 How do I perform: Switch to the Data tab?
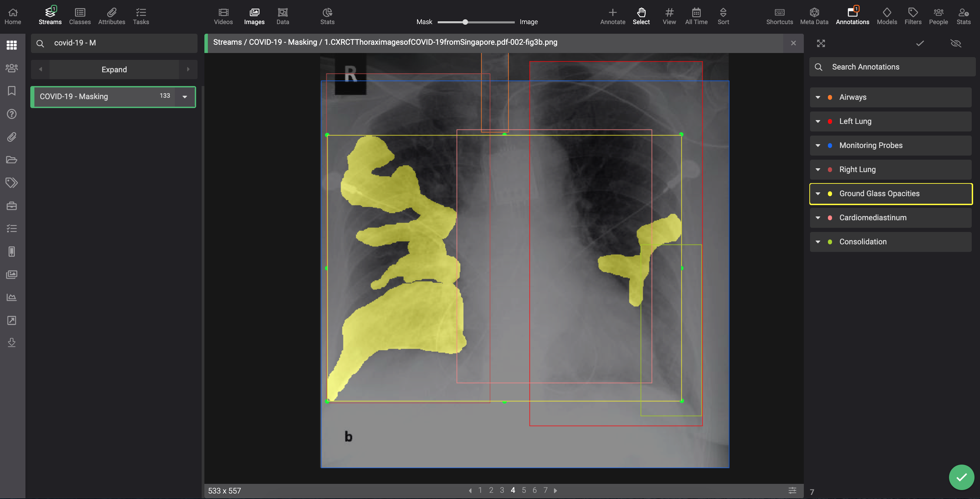(283, 17)
